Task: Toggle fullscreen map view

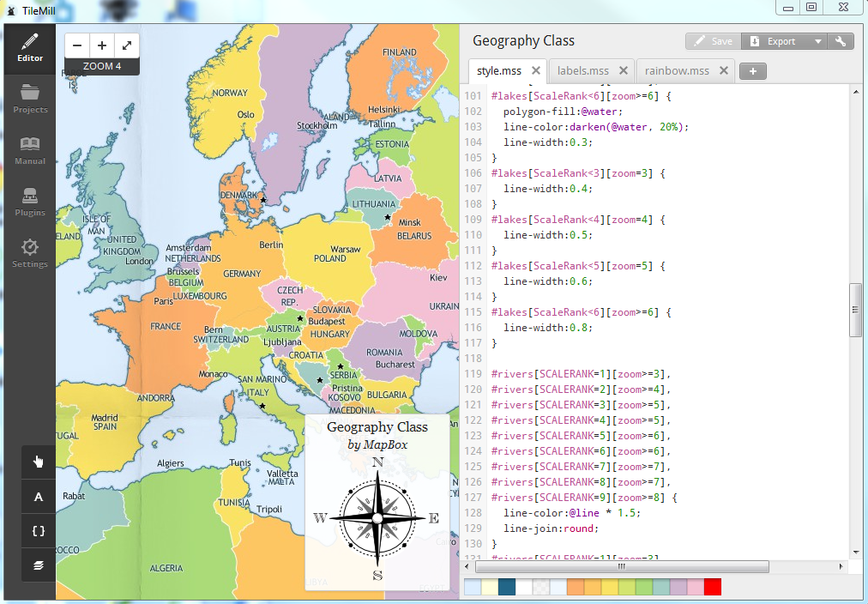Action: [x=126, y=45]
